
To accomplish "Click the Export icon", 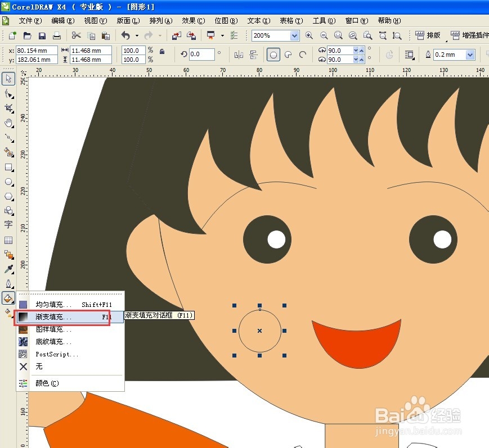I will [x=191, y=36].
